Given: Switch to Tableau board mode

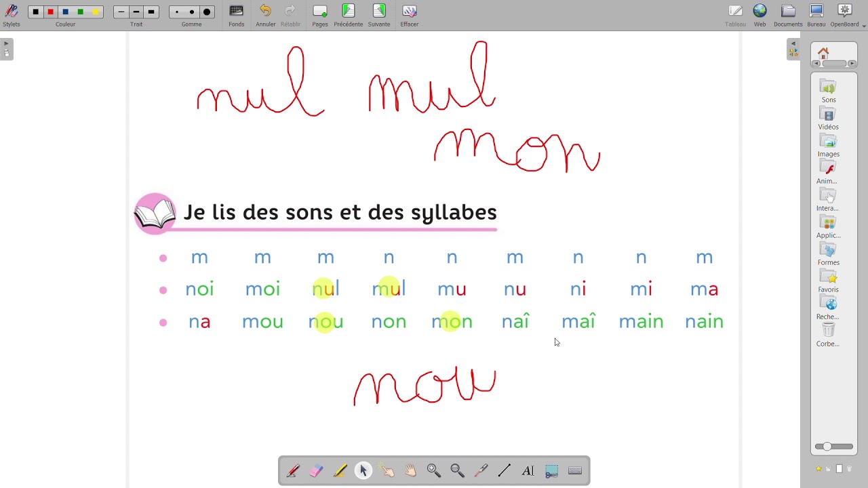Looking at the screenshot, I should tap(735, 15).
